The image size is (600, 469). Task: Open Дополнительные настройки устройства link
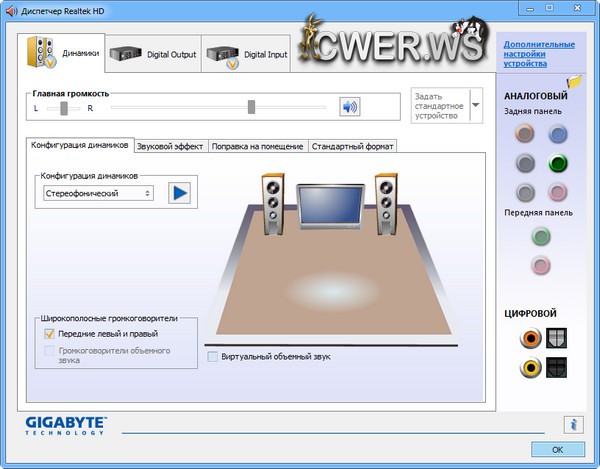539,54
